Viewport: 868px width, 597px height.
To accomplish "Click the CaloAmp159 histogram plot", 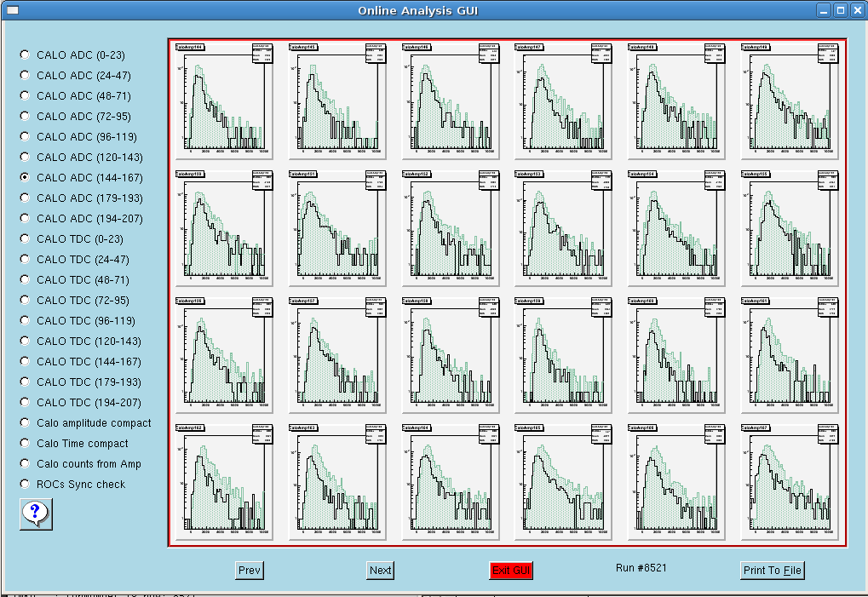I will (563, 355).
